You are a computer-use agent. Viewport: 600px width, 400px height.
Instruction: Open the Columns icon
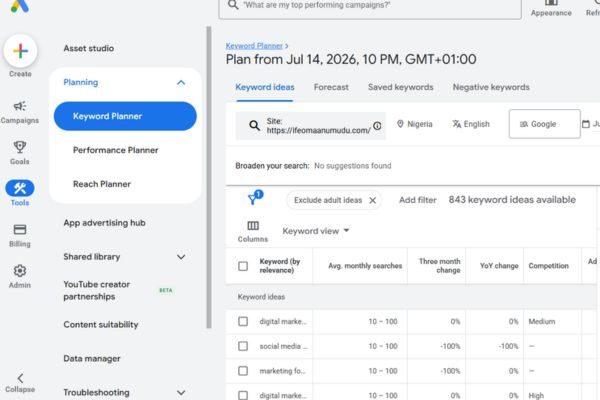pyautogui.click(x=253, y=226)
